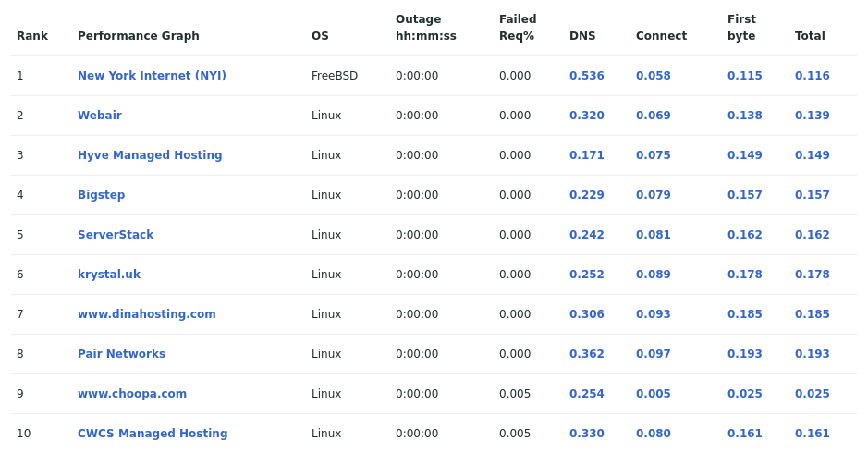
Task: Open New York Internet (NYI) performance graph
Action: (x=152, y=75)
